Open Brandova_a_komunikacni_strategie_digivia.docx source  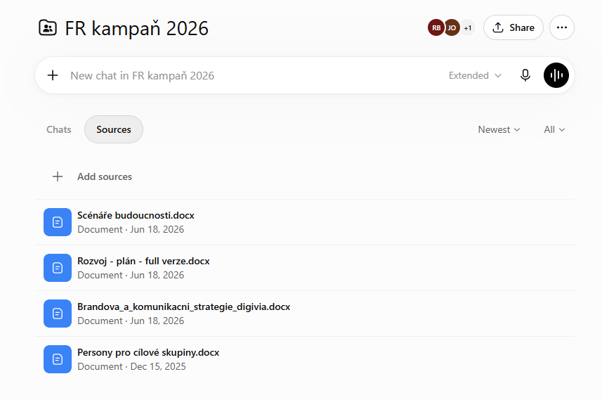(x=305, y=314)
